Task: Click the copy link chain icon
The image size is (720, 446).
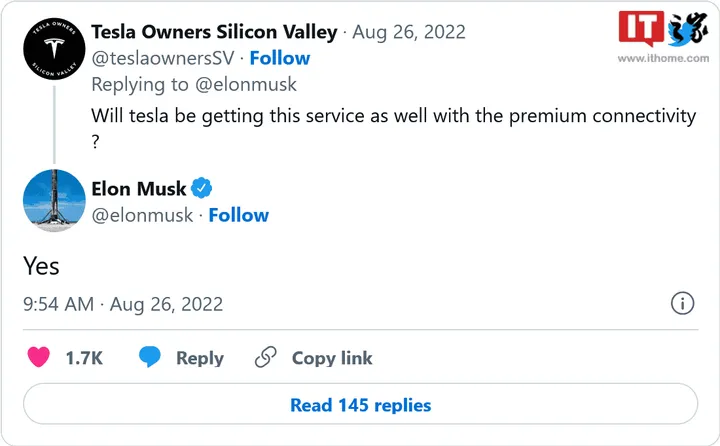Action: tap(265, 358)
